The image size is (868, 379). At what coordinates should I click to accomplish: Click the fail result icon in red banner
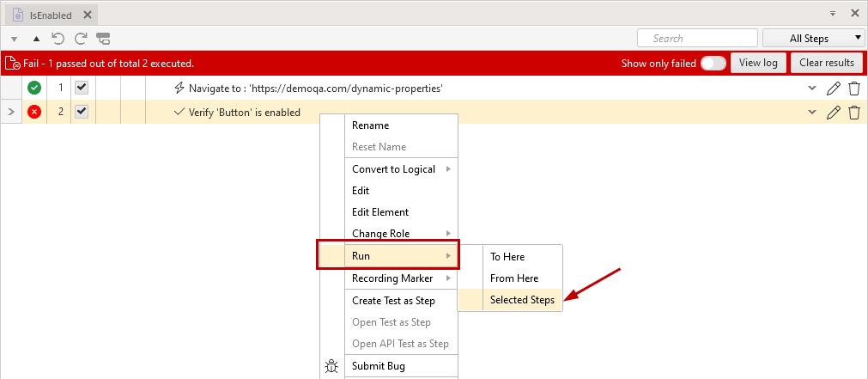tap(13, 64)
